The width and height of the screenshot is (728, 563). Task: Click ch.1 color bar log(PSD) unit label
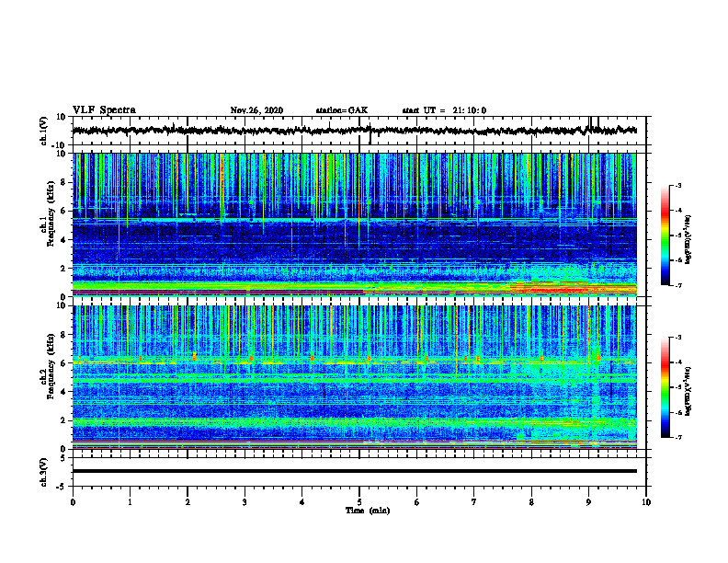[688, 239]
